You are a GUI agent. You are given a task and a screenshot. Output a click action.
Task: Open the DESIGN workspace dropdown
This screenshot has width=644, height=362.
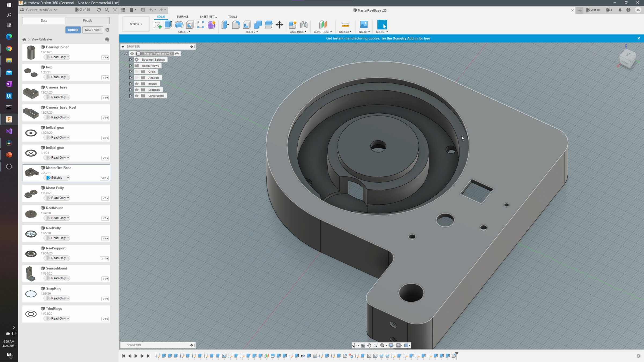click(136, 24)
